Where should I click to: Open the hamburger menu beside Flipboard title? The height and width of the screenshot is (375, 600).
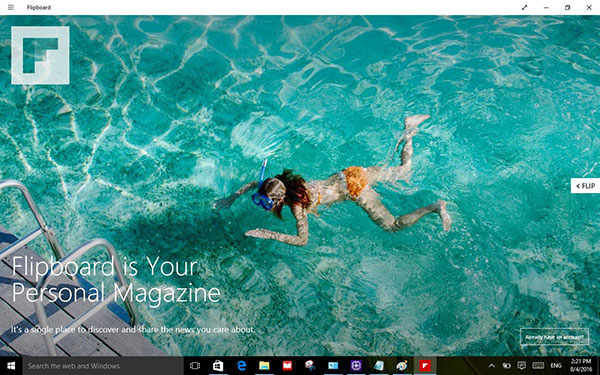[x=11, y=7]
